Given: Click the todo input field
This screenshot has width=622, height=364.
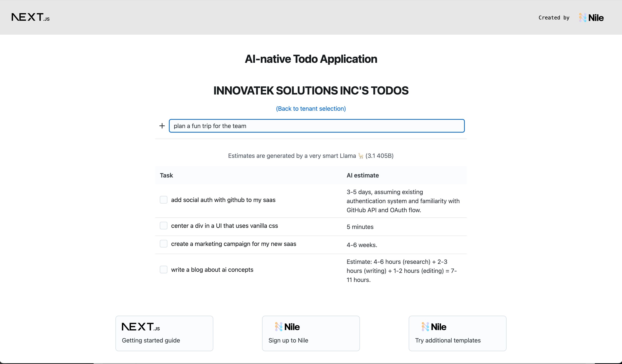Looking at the screenshot, I should [316, 126].
